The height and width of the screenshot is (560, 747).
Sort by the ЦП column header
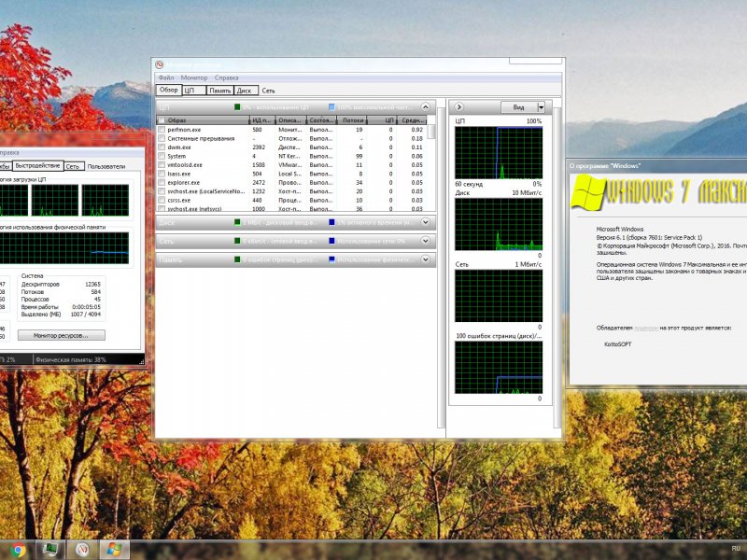click(x=382, y=120)
